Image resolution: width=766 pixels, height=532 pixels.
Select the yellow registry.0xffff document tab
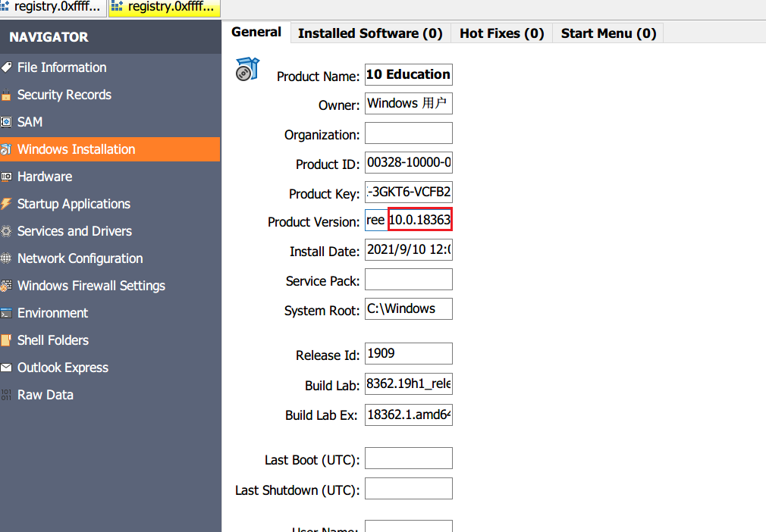tap(165, 8)
